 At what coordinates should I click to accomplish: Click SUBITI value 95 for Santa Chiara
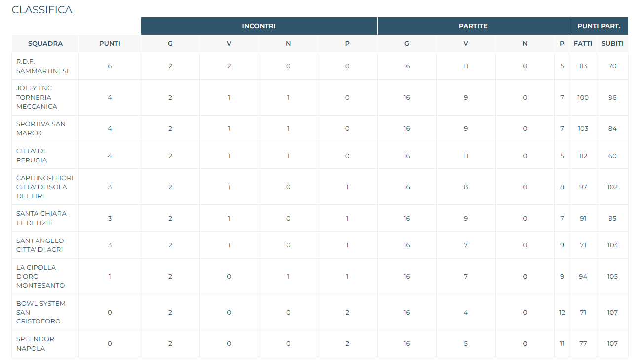(x=612, y=218)
